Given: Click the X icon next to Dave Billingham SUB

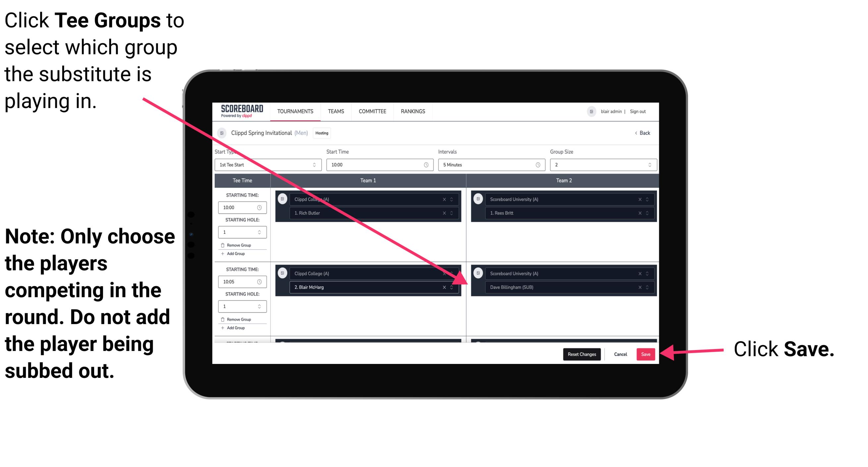Looking at the screenshot, I should click(x=639, y=288).
